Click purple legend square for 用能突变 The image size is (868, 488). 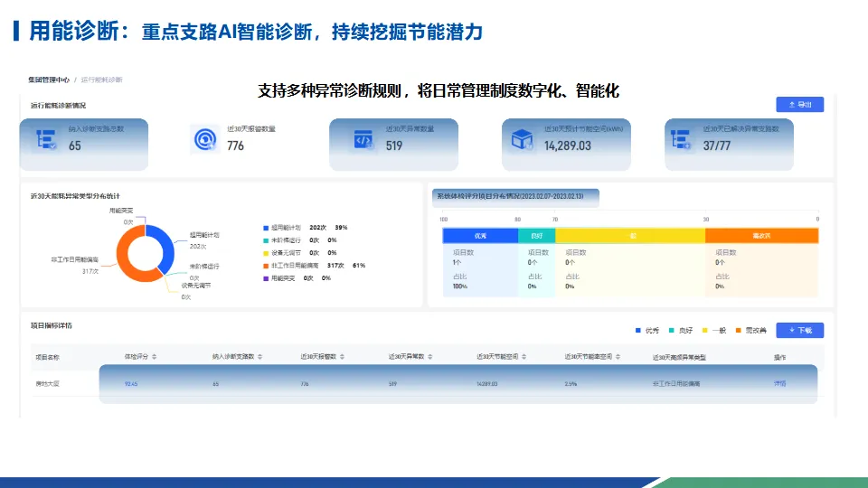[x=266, y=279]
